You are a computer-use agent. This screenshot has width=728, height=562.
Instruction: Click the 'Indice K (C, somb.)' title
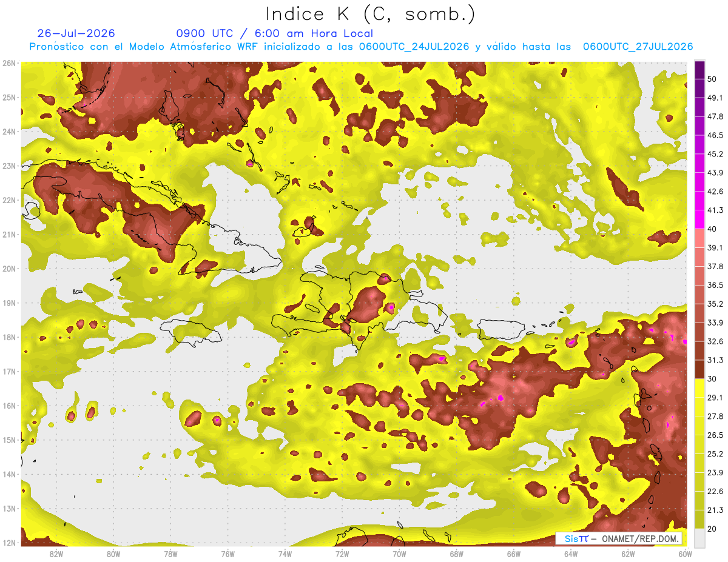[x=371, y=15]
